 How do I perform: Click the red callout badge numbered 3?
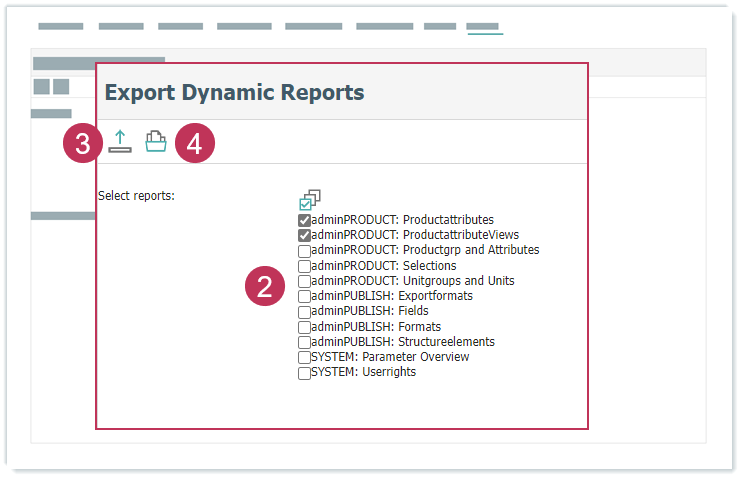tap(83, 143)
